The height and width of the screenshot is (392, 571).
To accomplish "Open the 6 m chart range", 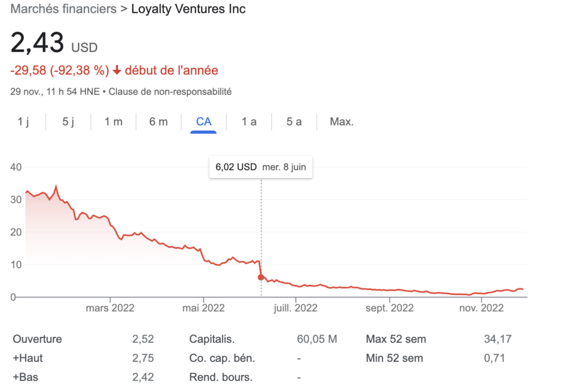I will tap(158, 122).
